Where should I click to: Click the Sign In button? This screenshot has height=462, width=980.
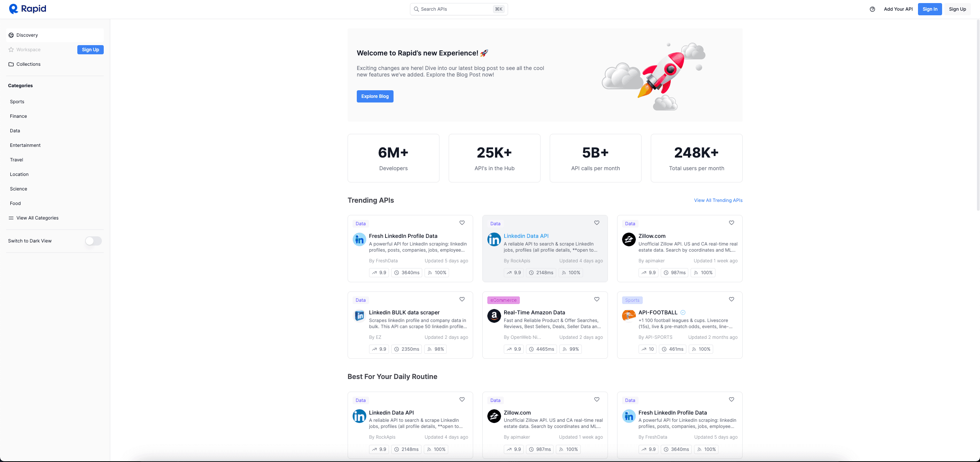(930, 9)
